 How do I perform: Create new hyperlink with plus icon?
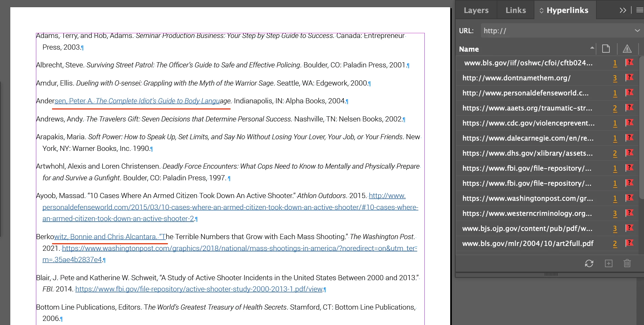click(609, 263)
